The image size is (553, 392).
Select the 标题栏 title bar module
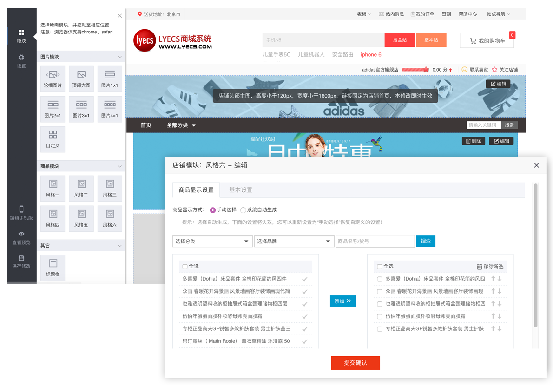[x=53, y=268]
